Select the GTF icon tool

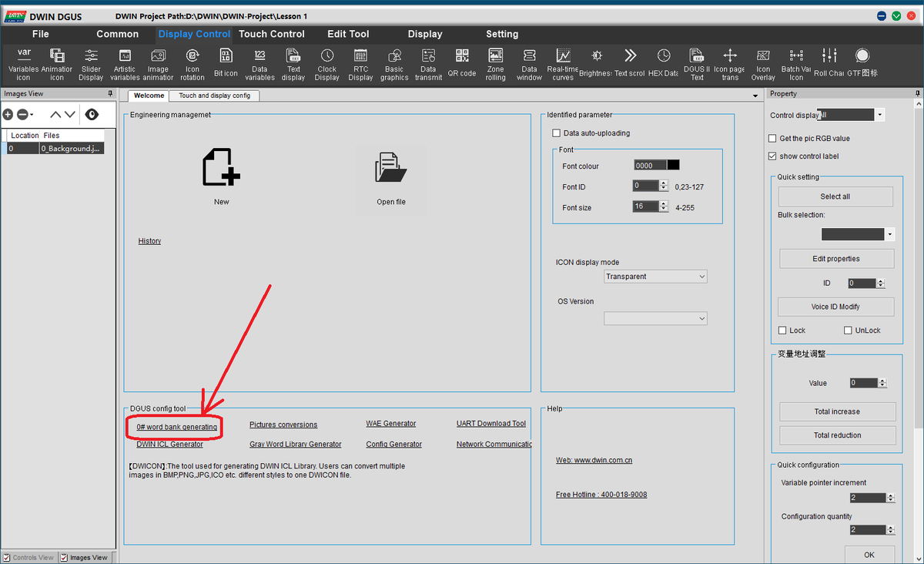(862, 63)
